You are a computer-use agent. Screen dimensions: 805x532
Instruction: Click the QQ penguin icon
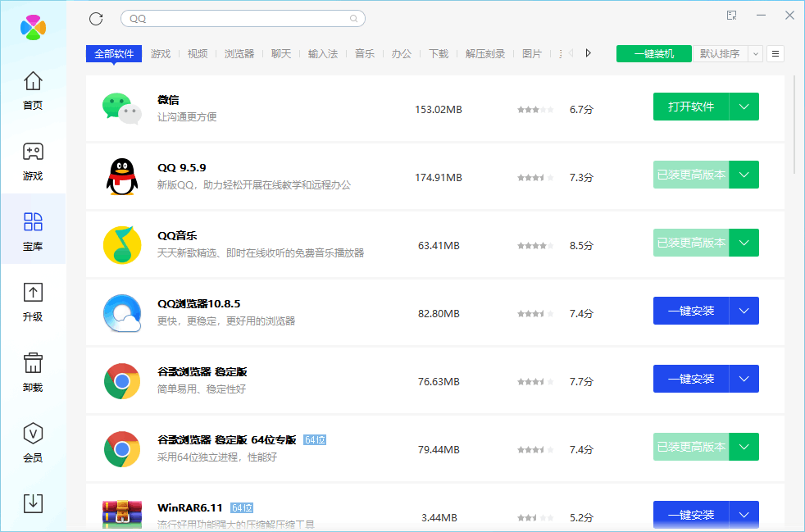[122, 176]
